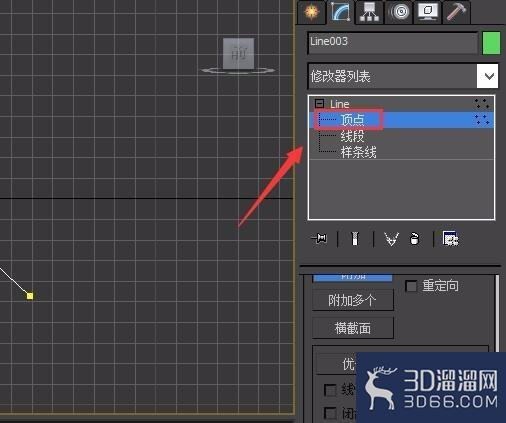Open the Display panel tab

pyautogui.click(x=427, y=12)
